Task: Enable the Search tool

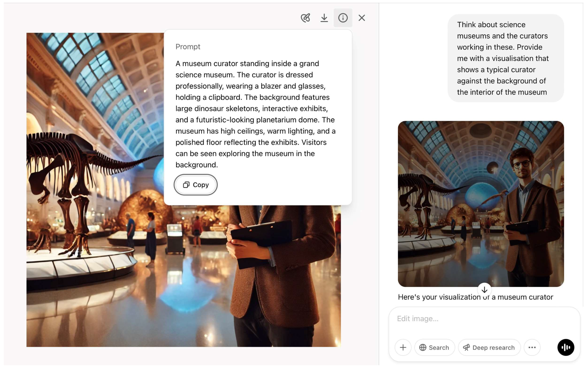Action: [434, 347]
